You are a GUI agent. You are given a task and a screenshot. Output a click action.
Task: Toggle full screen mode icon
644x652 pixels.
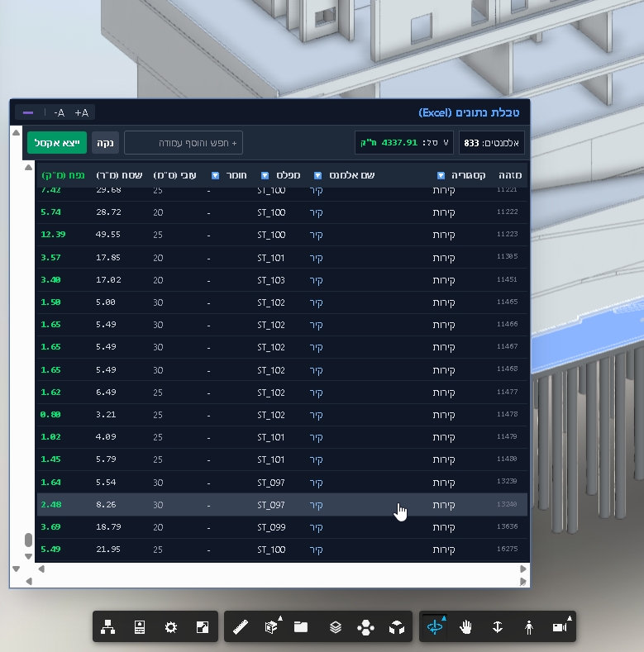(203, 626)
